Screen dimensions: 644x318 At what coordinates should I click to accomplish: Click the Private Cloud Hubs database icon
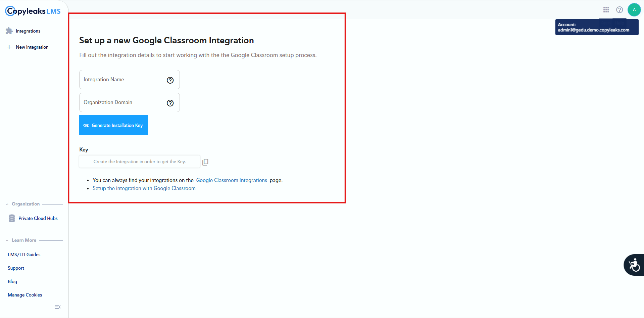coord(12,218)
